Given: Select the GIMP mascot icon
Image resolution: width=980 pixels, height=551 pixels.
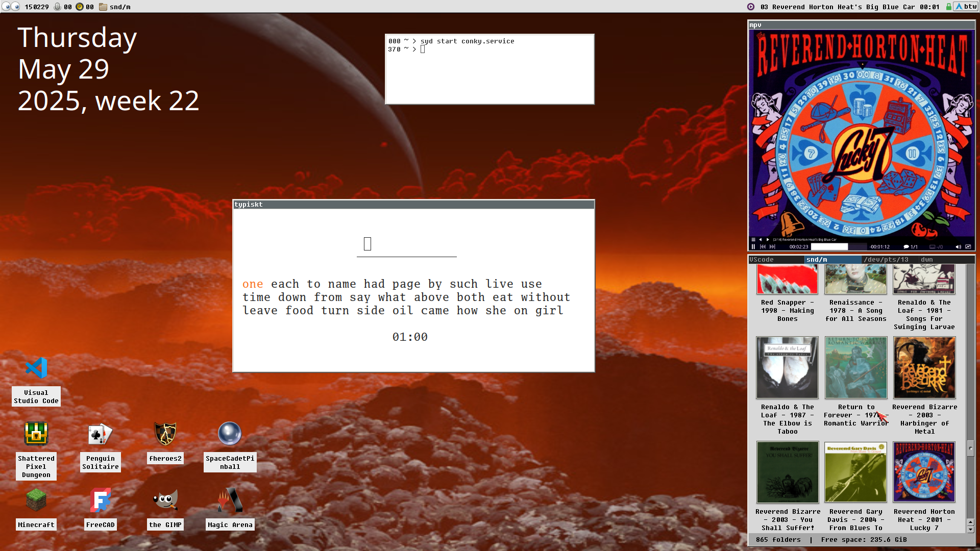Looking at the screenshot, I should point(165,500).
